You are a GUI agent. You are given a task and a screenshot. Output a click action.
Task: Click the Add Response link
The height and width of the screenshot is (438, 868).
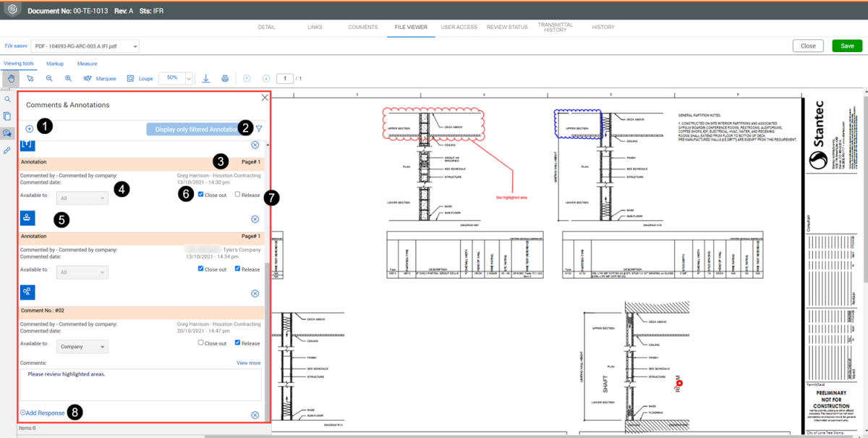click(43, 413)
